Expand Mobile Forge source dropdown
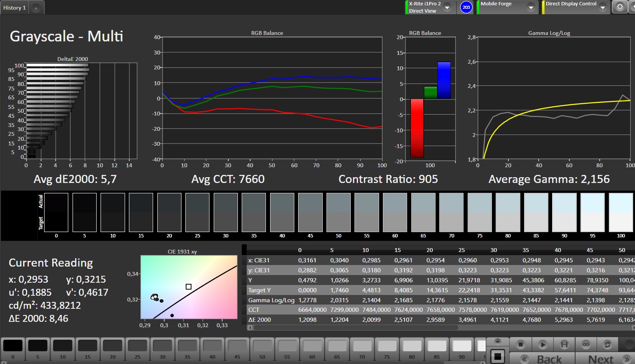 [531, 7]
